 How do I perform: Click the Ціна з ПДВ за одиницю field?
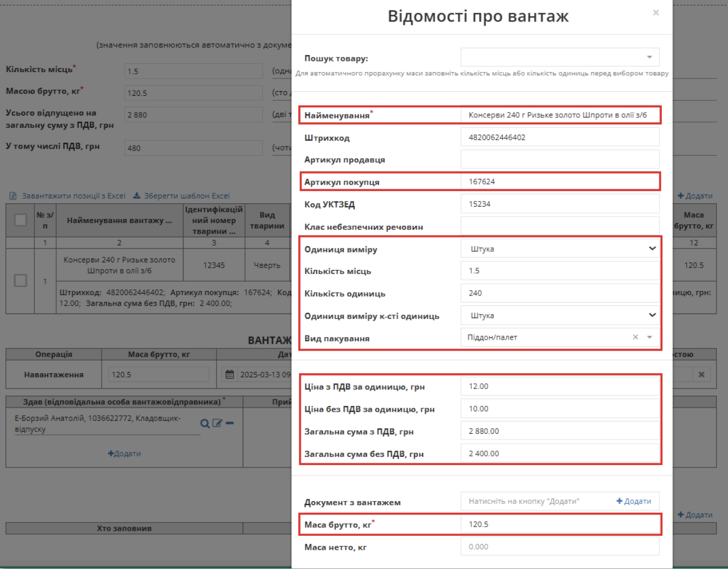tap(560, 386)
